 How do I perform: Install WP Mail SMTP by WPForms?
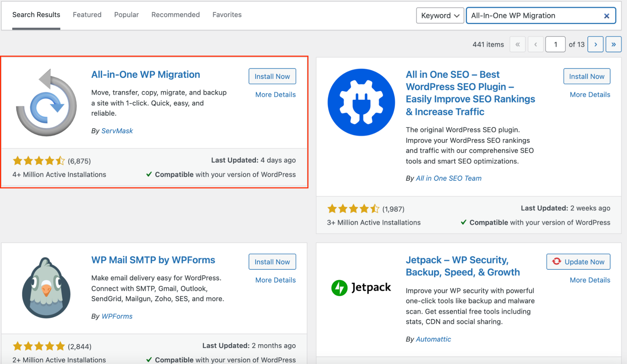272,262
